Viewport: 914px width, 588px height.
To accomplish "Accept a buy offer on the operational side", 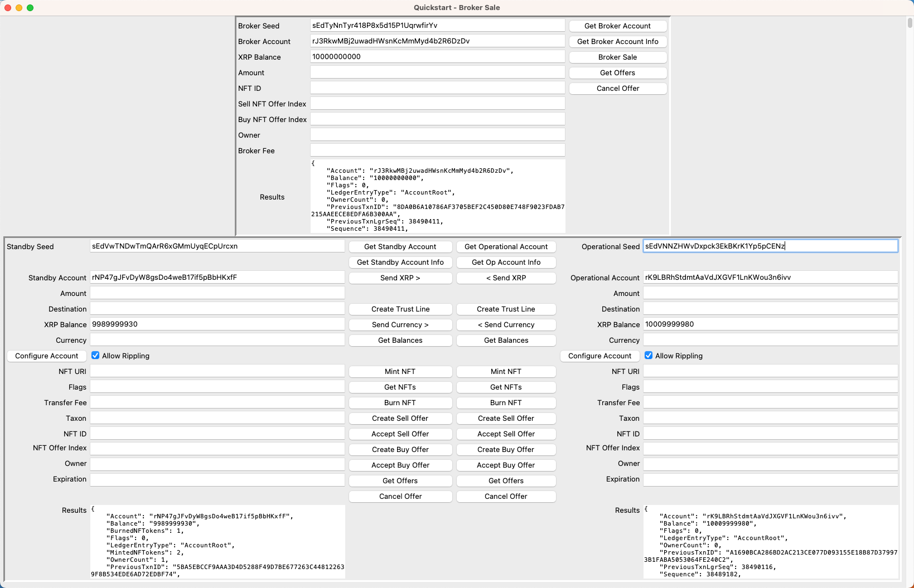I will pos(506,465).
